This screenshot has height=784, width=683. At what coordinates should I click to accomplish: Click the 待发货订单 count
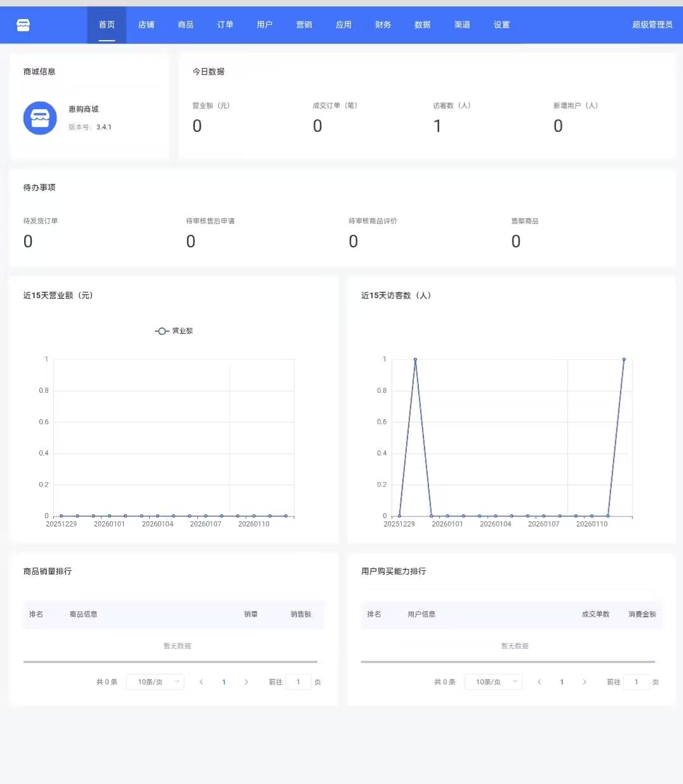[x=28, y=242]
